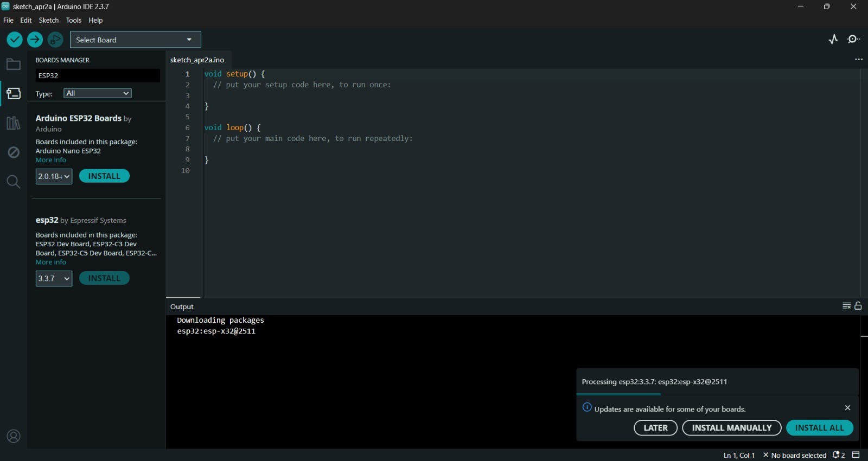
Task: Click the BOARDS MANAGER panel heading
Action: (x=62, y=60)
